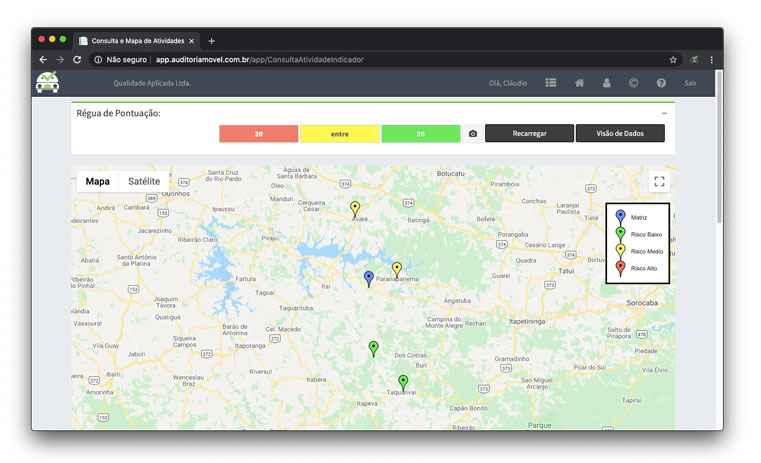Click the yellow marker at Avaré

click(x=355, y=209)
